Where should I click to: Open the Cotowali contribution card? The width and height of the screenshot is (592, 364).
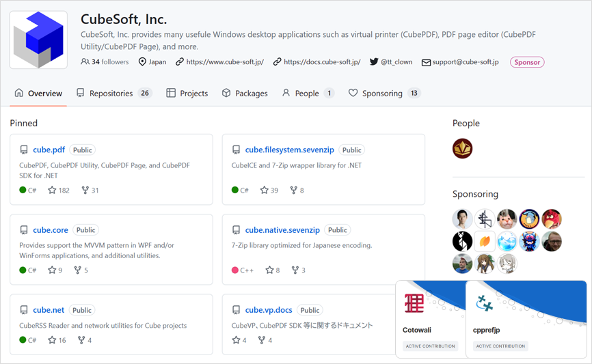pyautogui.click(x=431, y=319)
